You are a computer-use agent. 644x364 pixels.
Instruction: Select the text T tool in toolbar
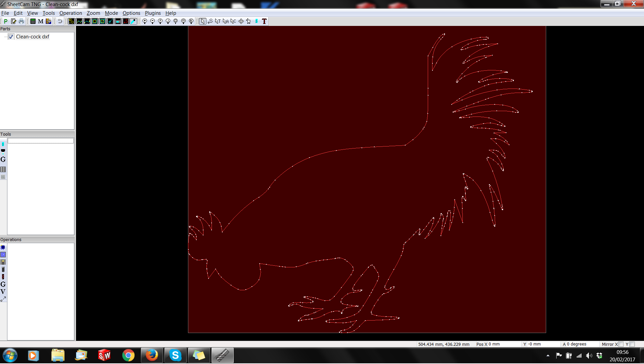coord(264,21)
